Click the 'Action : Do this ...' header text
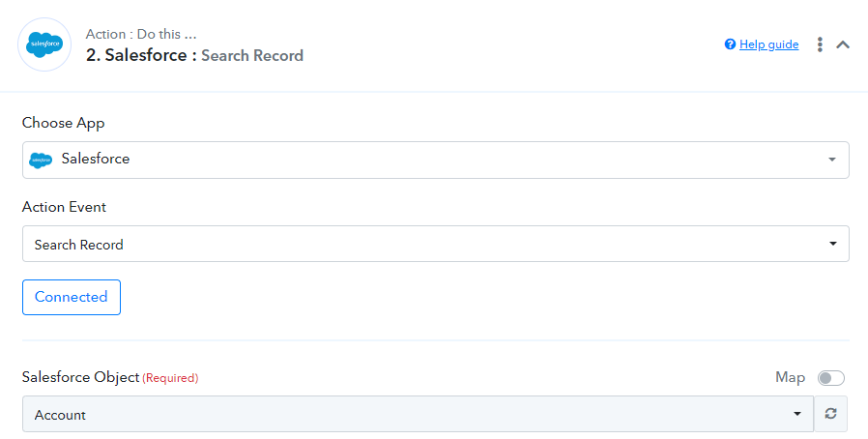 click(141, 34)
